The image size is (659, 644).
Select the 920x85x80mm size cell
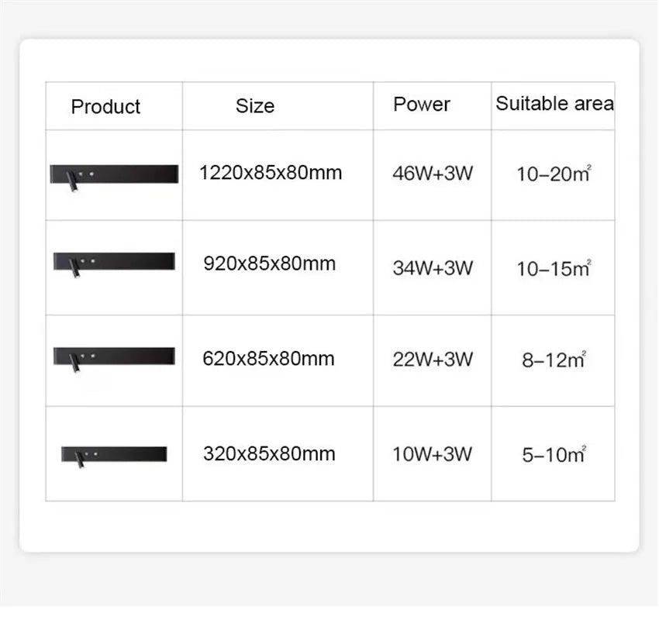coord(270,263)
